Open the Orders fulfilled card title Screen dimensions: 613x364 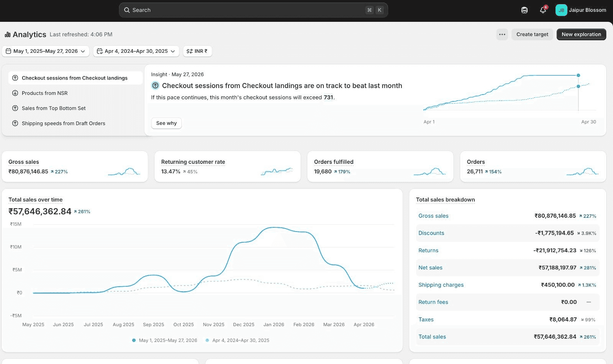pos(334,162)
